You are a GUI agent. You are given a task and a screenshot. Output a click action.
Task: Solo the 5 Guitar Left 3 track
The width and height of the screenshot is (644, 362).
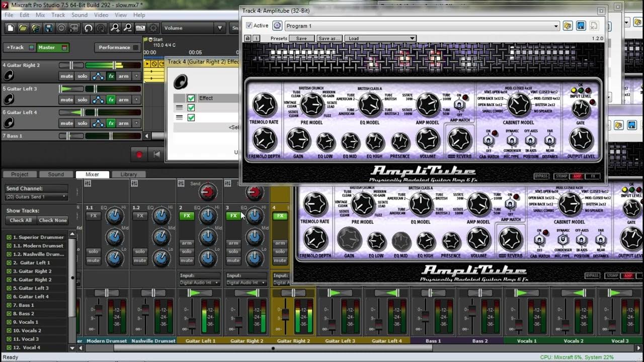coord(83,100)
